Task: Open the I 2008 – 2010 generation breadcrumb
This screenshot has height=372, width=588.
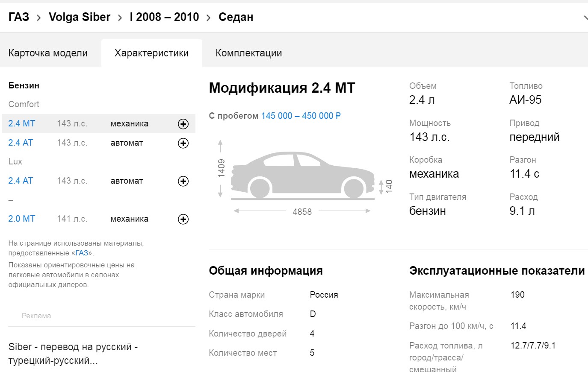Action: [165, 17]
